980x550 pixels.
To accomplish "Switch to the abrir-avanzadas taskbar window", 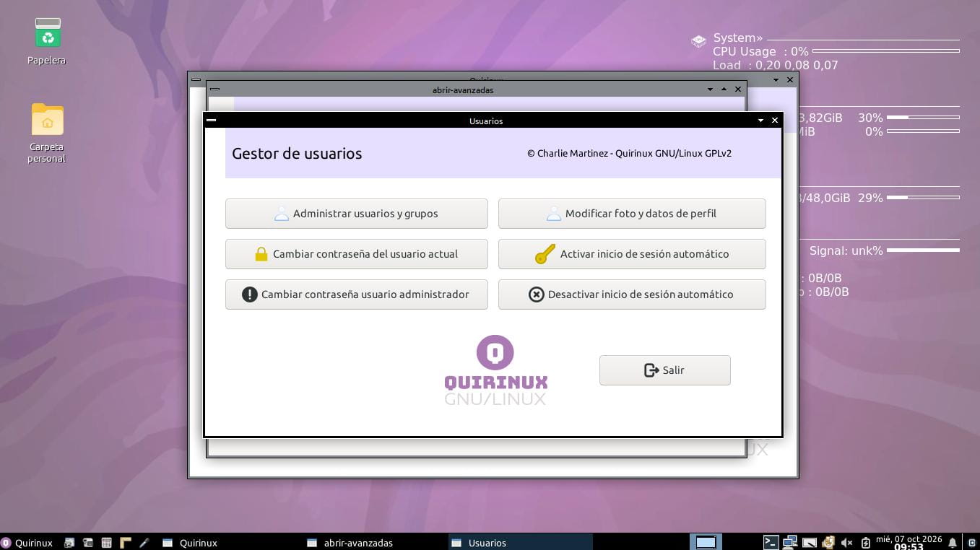I will (376, 543).
